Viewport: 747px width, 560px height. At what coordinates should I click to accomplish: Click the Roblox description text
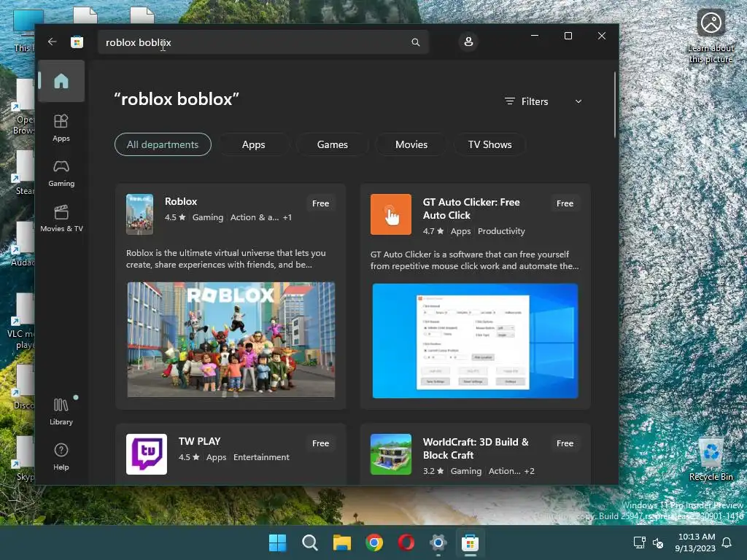[226, 259]
